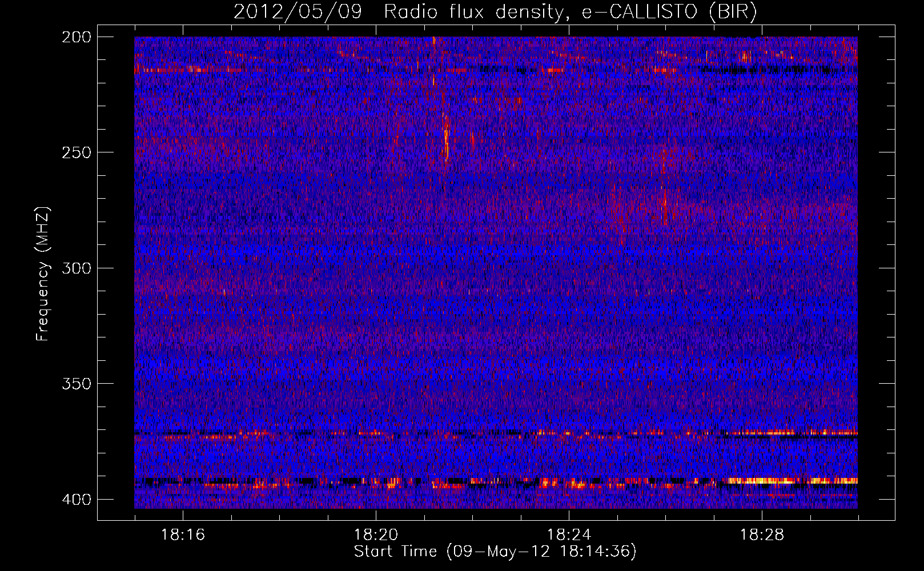Click the "Start Time (09-May-12 18:14:36)" label
Viewport: 924px width, 571px height.
[495, 552]
